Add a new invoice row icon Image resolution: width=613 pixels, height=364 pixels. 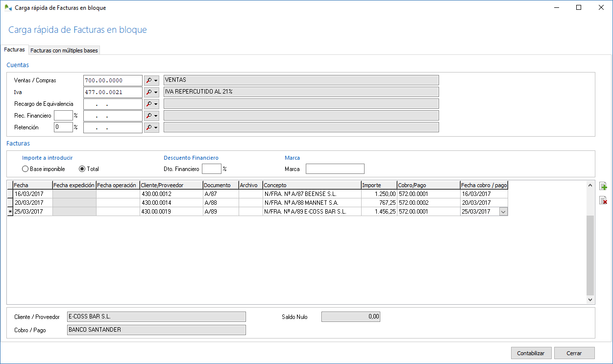tap(603, 186)
